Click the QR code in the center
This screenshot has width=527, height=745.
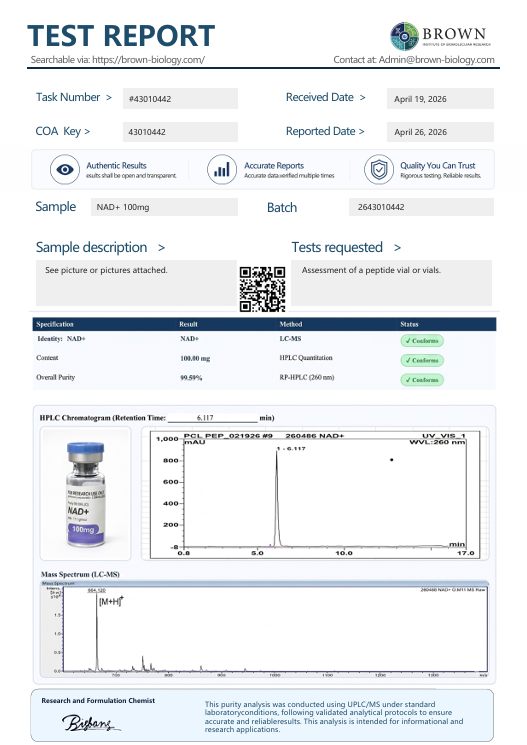[x=262, y=289]
